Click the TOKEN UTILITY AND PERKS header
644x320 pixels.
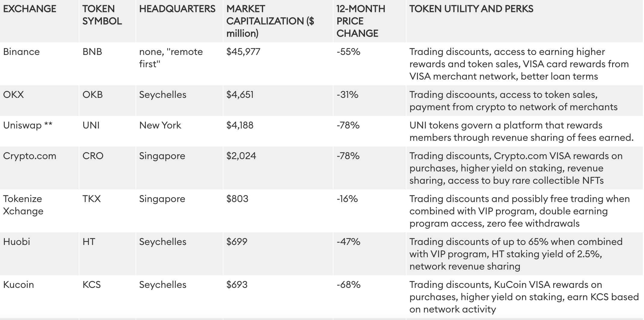(x=471, y=9)
